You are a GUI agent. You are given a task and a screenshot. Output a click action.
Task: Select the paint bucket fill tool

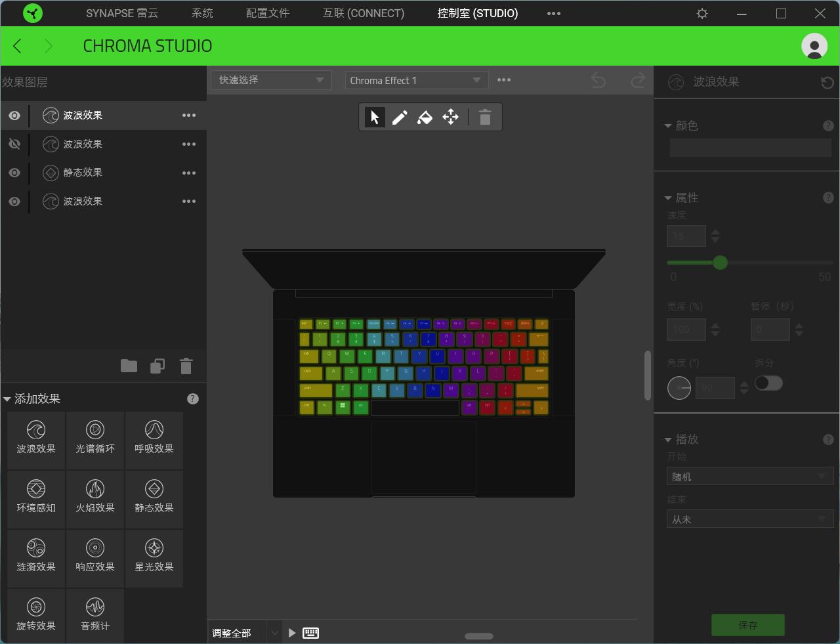click(x=425, y=118)
